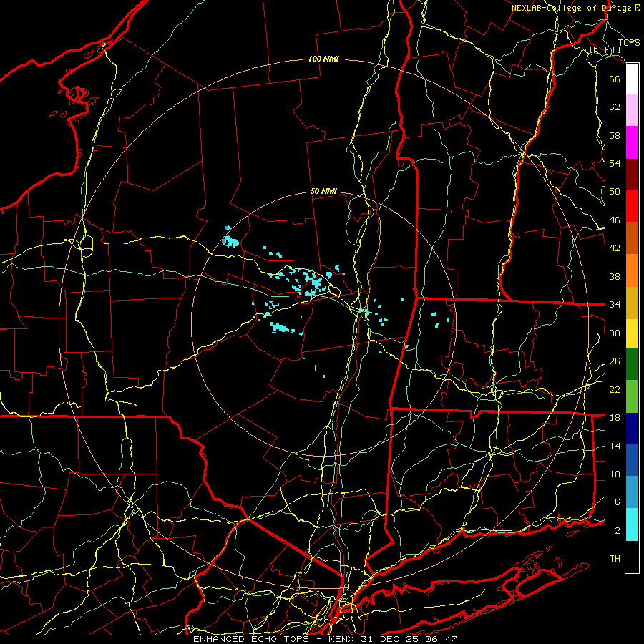Click the 6 legend value
Screen dimensions: 644x644
[618, 502]
